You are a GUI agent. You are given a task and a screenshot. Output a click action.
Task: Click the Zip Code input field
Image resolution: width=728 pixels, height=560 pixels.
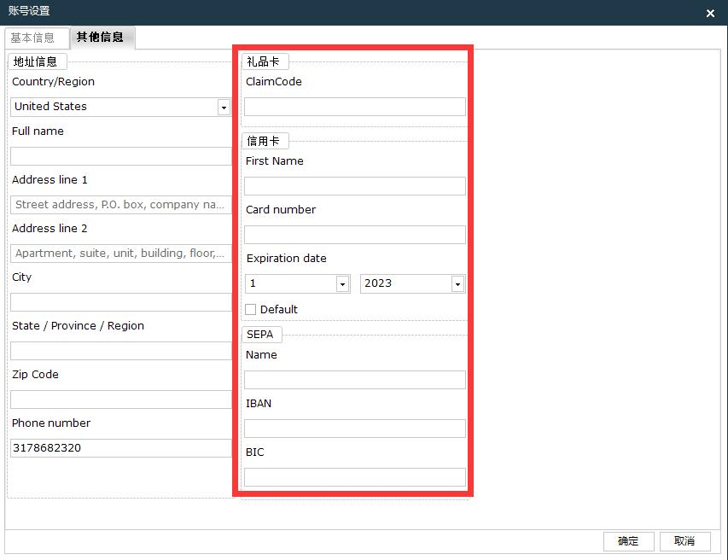(x=119, y=399)
